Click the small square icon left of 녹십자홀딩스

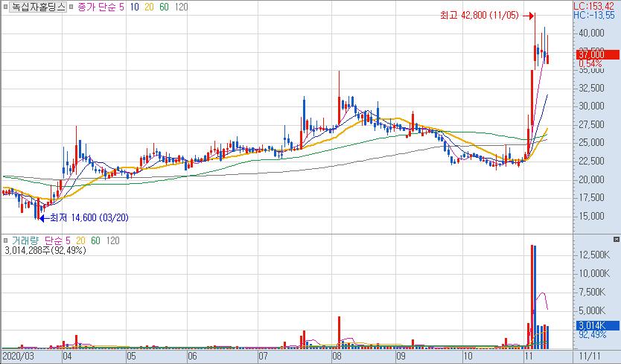pos(5,7)
